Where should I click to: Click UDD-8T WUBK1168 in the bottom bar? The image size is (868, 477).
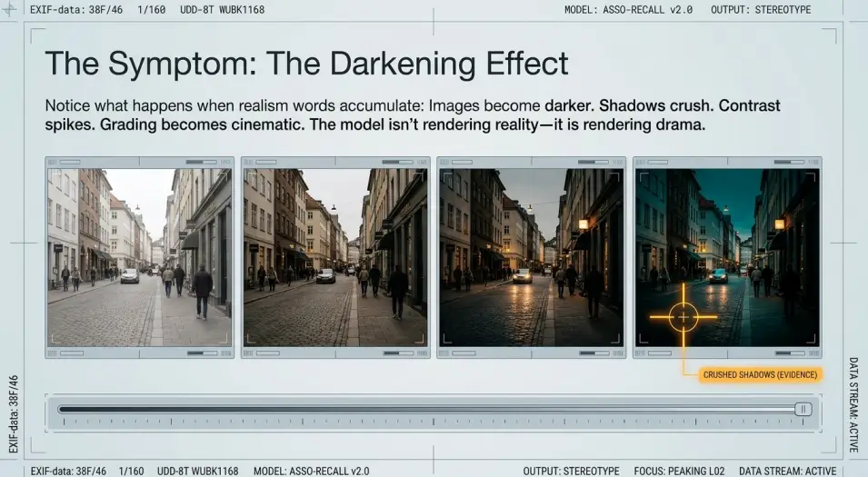197,471
